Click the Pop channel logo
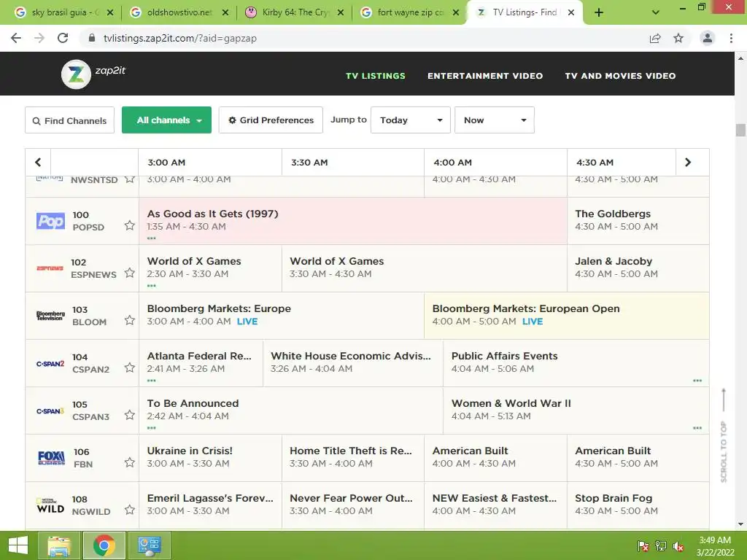Screen dimensions: 747x560 (x=50, y=221)
